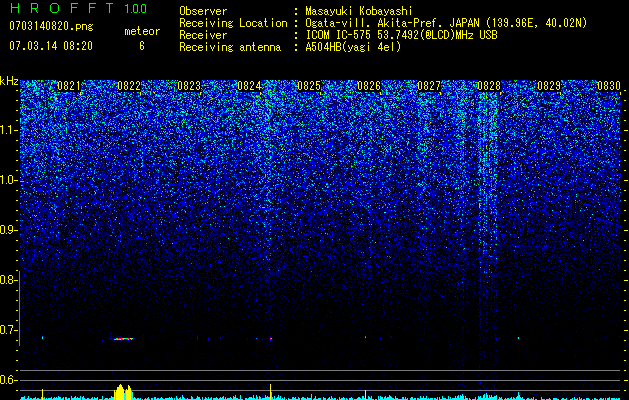Click the kHz axis unit label

9,81
